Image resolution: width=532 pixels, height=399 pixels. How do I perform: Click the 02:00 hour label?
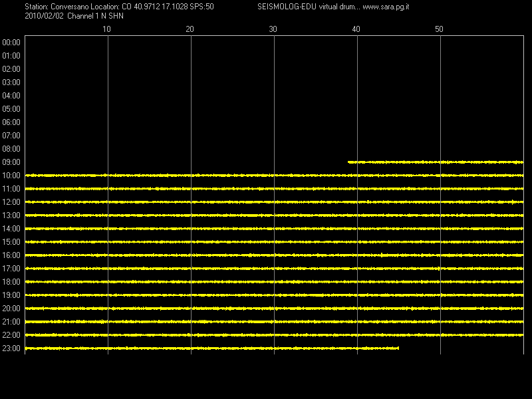(x=11, y=69)
